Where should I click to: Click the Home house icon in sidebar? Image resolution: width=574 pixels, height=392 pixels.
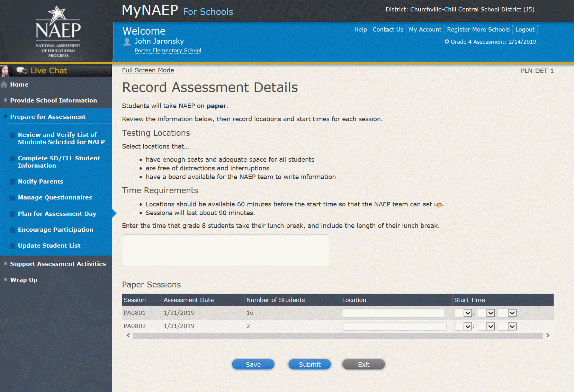pyautogui.click(x=4, y=84)
